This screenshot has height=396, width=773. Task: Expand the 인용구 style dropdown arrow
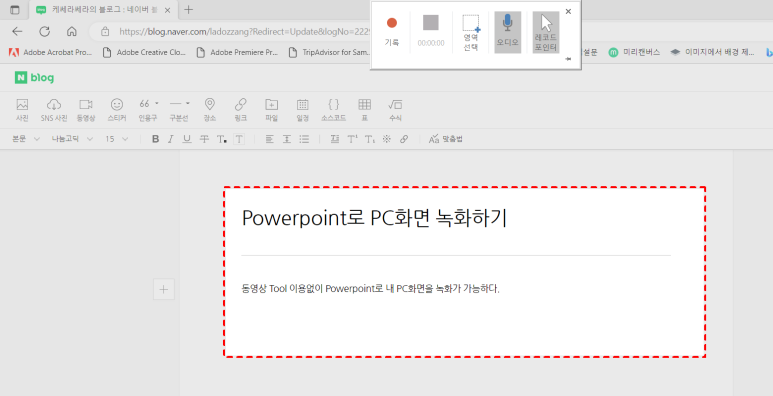pos(157,104)
